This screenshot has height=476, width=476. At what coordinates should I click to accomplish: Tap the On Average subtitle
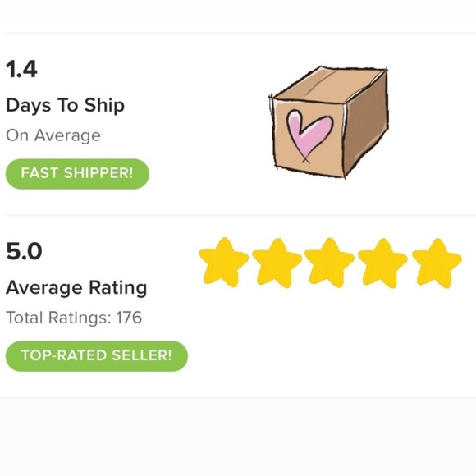pyautogui.click(x=53, y=135)
